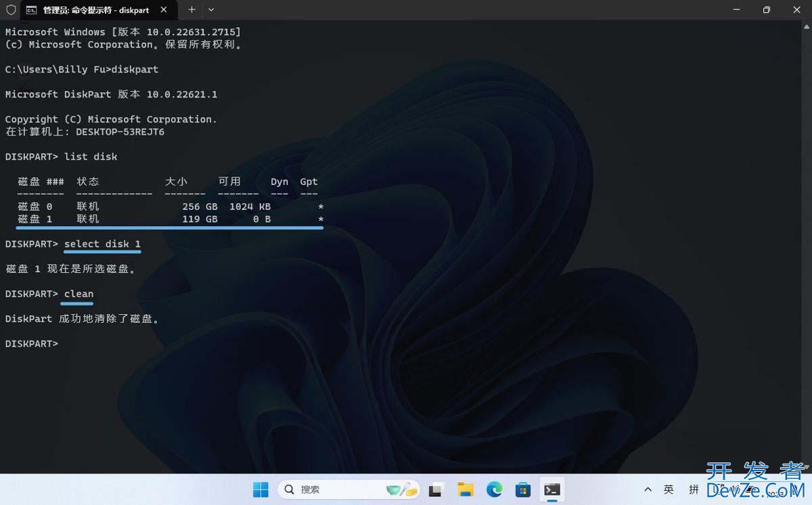812x505 pixels.
Task: Click the DiskPart 成功地清除了磁盘 message
Action: [x=84, y=319]
